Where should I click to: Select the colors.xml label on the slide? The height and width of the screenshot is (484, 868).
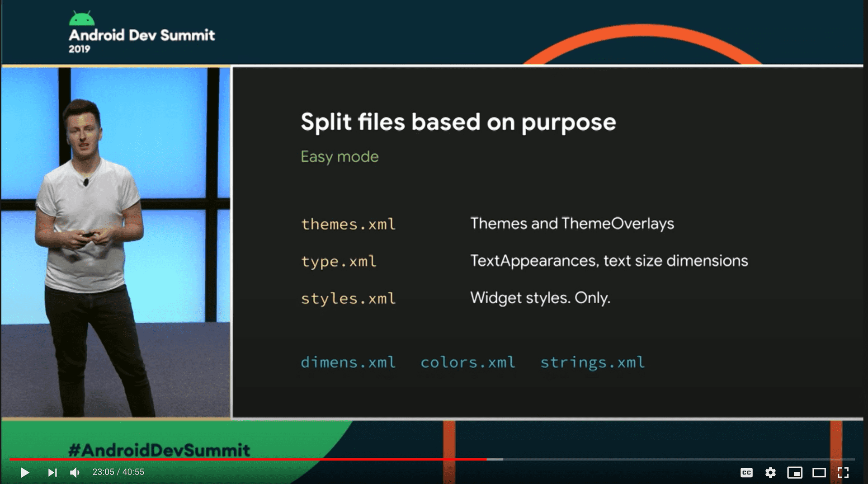[x=467, y=362]
